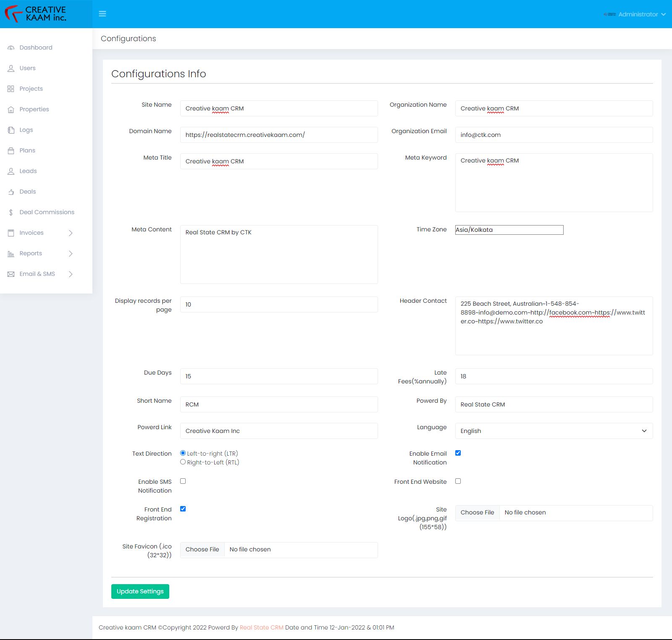672x640 pixels.
Task: Select Plans in the sidebar
Action: pos(27,150)
